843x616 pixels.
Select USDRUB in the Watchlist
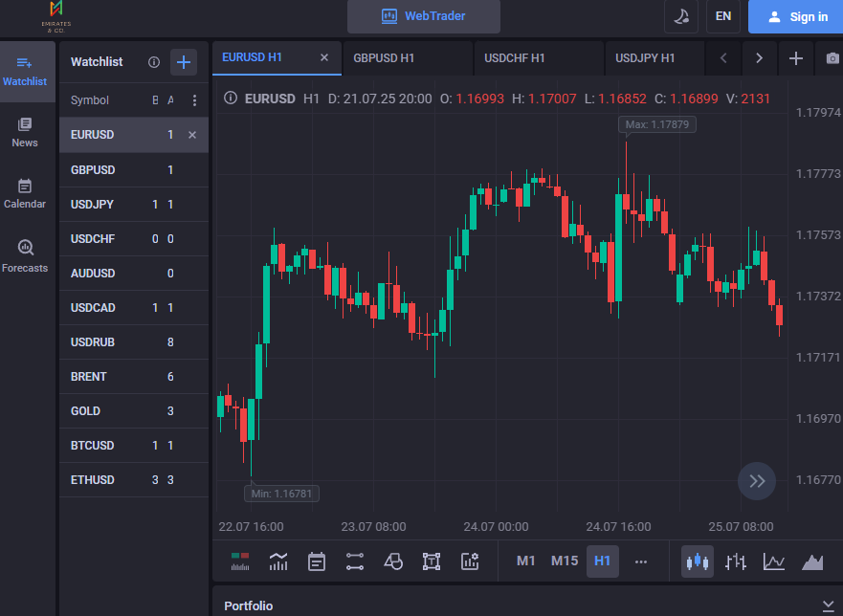134,341
